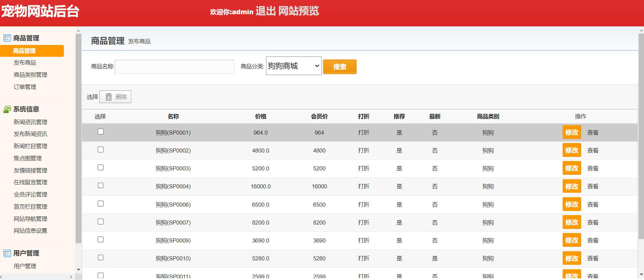View 狗狗(SP0002) via 查看 link
644x280 pixels.
[x=593, y=150]
